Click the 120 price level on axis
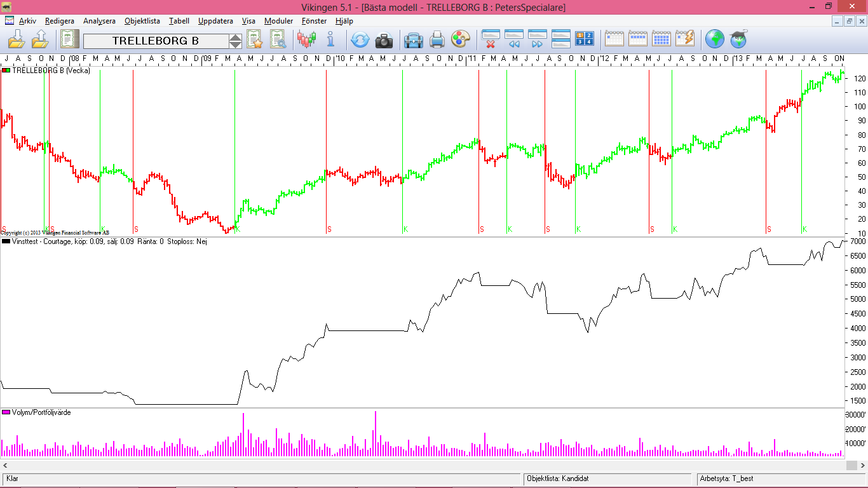Image resolution: width=868 pixels, height=488 pixels. point(860,79)
